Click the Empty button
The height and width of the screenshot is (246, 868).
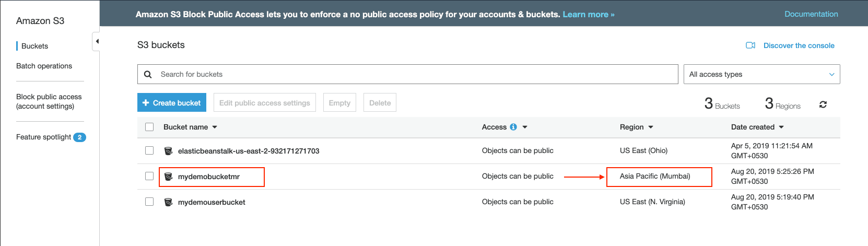(x=339, y=102)
